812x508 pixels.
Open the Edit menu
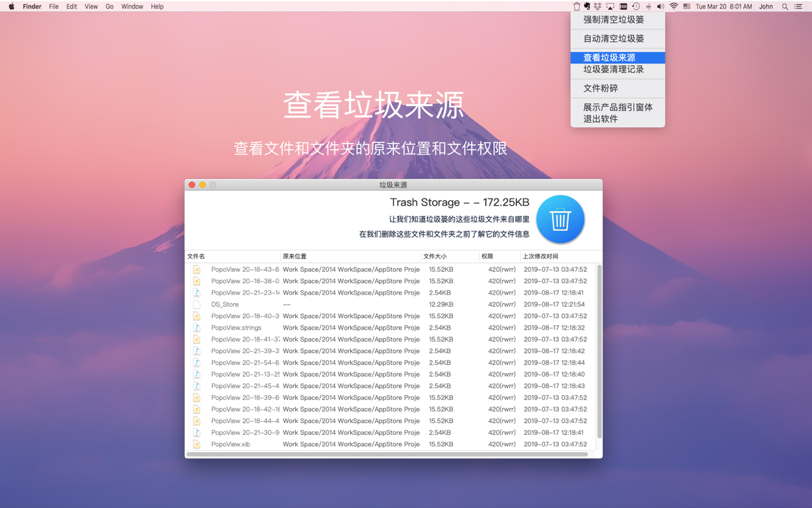72,6
